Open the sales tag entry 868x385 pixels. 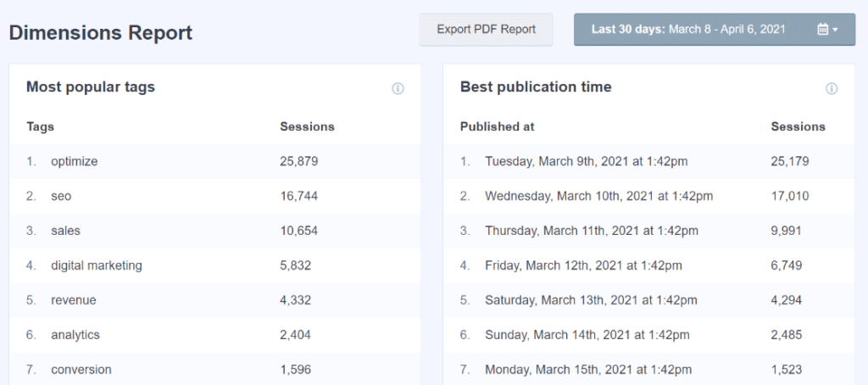click(65, 231)
